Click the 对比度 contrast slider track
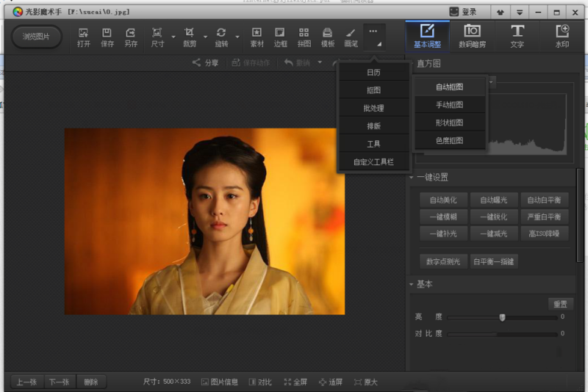 (x=502, y=334)
